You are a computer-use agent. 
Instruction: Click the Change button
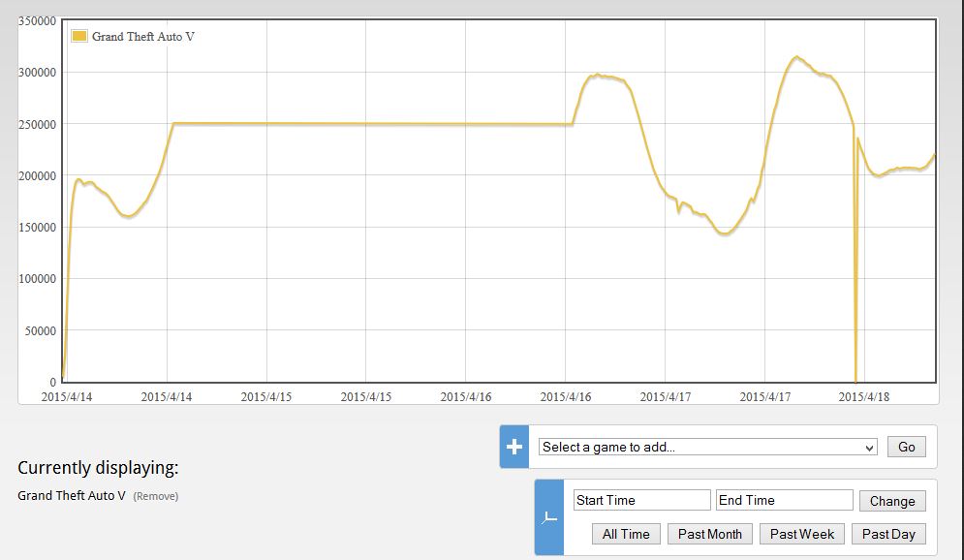tap(891, 501)
